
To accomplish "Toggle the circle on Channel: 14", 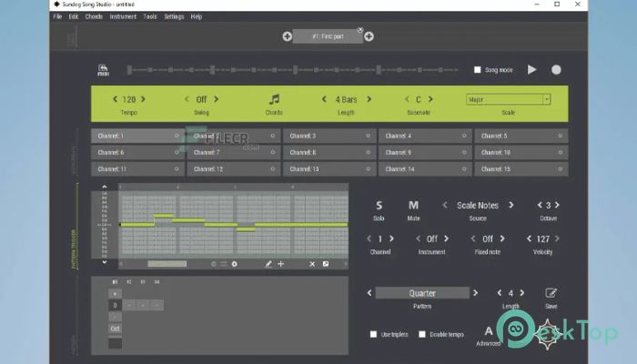I will coord(464,169).
